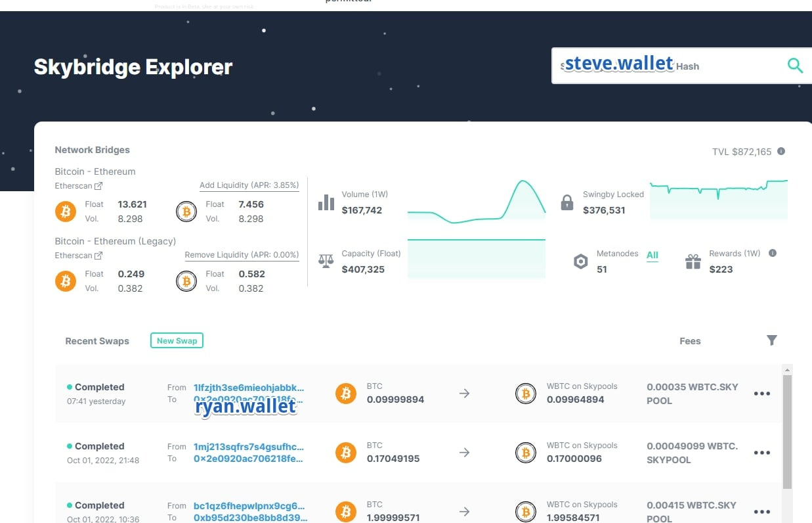Open the more options menu for the 0.17049195 BTC swap
This screenshot has width=812, height=523.
tap(762, 453)
